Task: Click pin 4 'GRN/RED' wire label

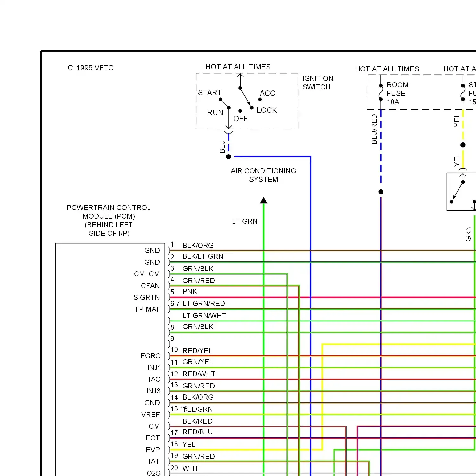Action: [199, 281]
